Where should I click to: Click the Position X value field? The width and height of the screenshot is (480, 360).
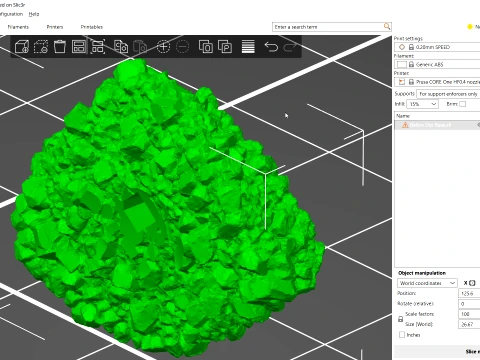click(x=469, y=293)
